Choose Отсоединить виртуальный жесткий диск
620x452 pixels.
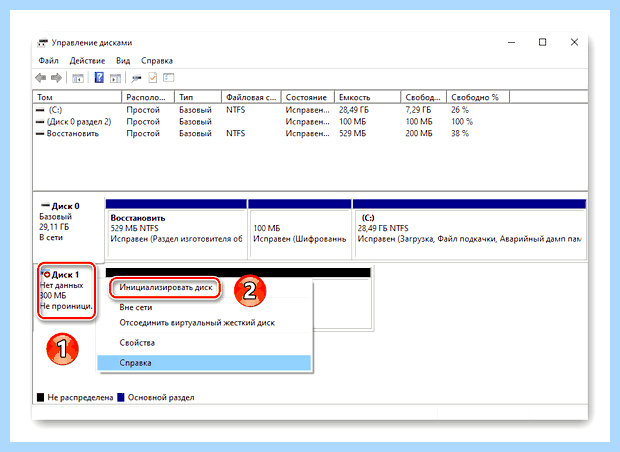pyautogui.click(x=205, y=323)
